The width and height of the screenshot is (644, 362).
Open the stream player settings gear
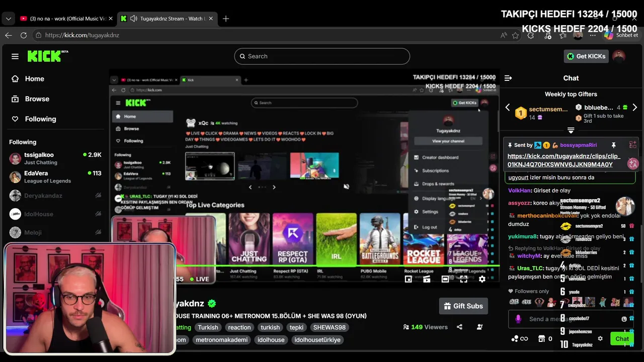pyautogui.click(x=482, y=279)
